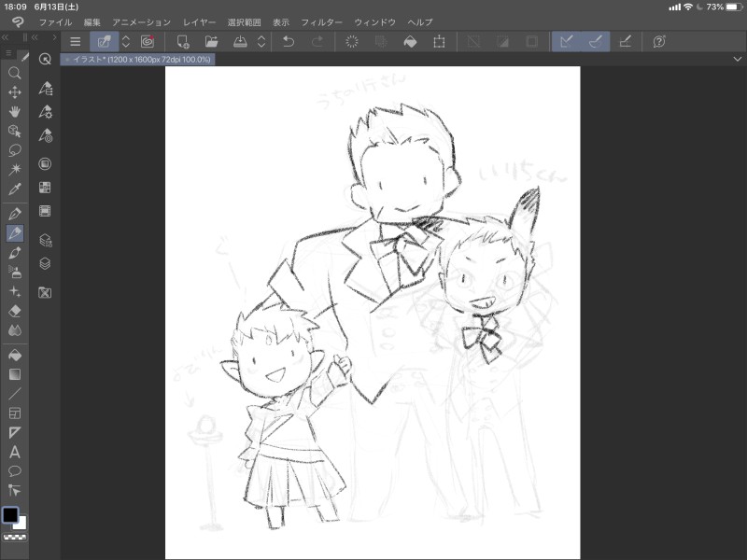The image size is (747, 560).
Task: Open the 編集 menu
Action: (92, 22)
